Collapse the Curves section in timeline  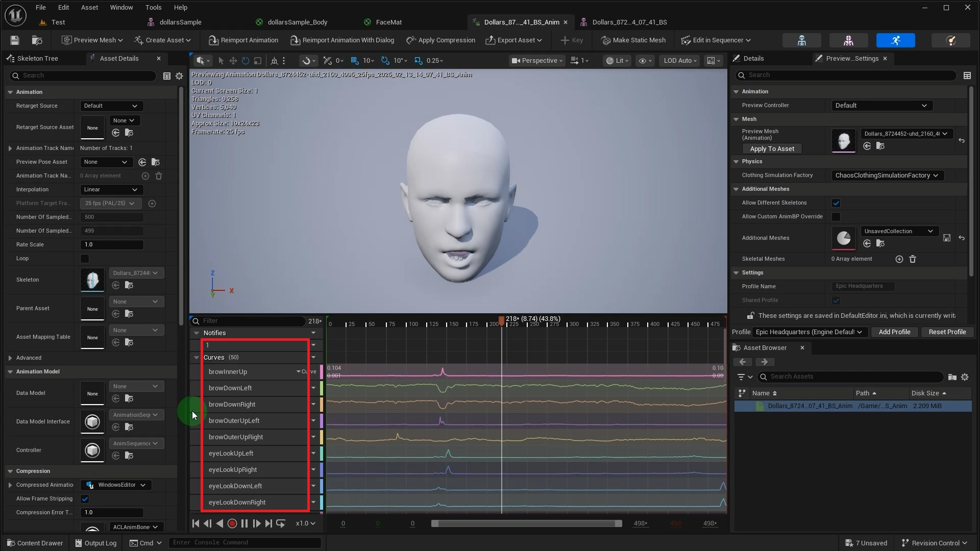(x=197, y=358)
